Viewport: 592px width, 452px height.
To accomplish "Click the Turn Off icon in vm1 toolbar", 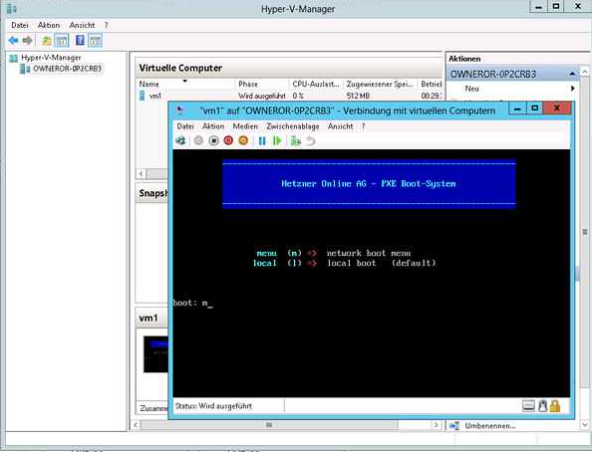I will [x=214, y=141].
